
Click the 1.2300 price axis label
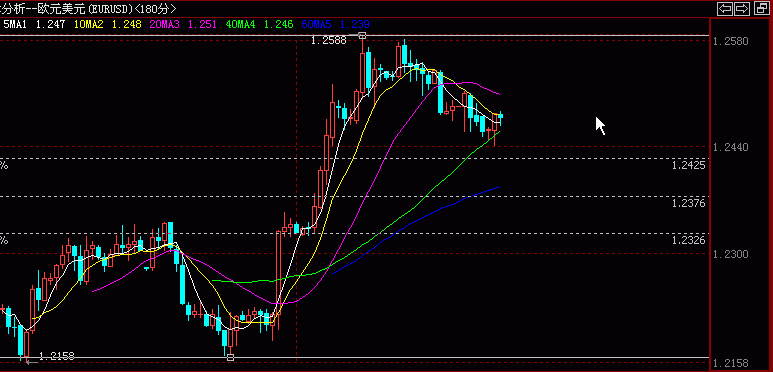[x=730, y=254]
